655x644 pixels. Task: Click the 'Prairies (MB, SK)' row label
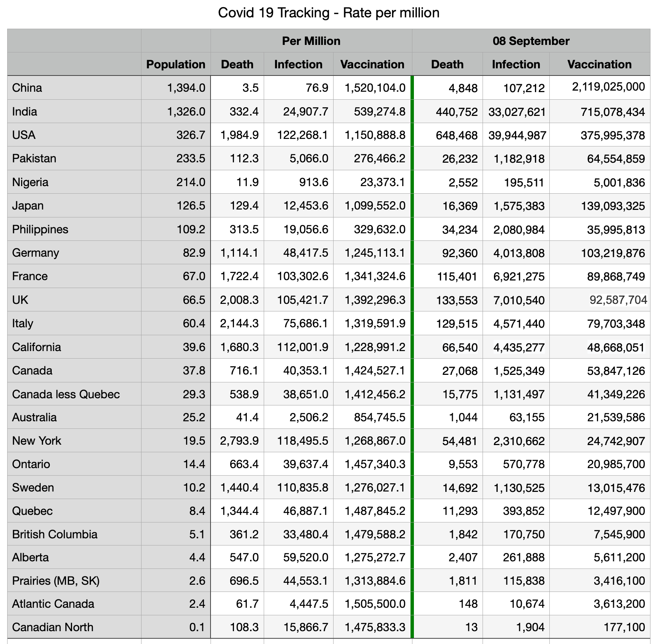click(x=56, y=581)
